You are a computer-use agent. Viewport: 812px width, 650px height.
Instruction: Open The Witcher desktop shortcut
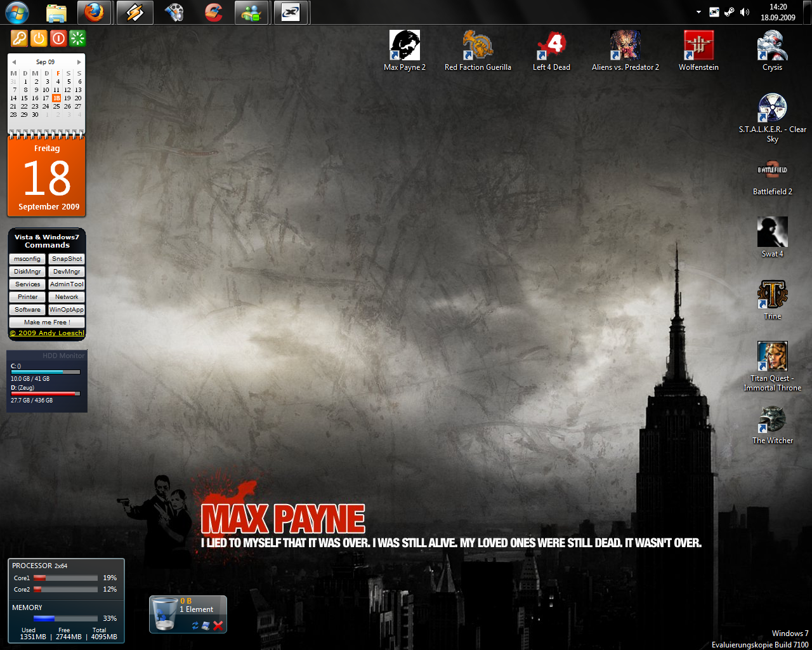click(x=772, y=425)
